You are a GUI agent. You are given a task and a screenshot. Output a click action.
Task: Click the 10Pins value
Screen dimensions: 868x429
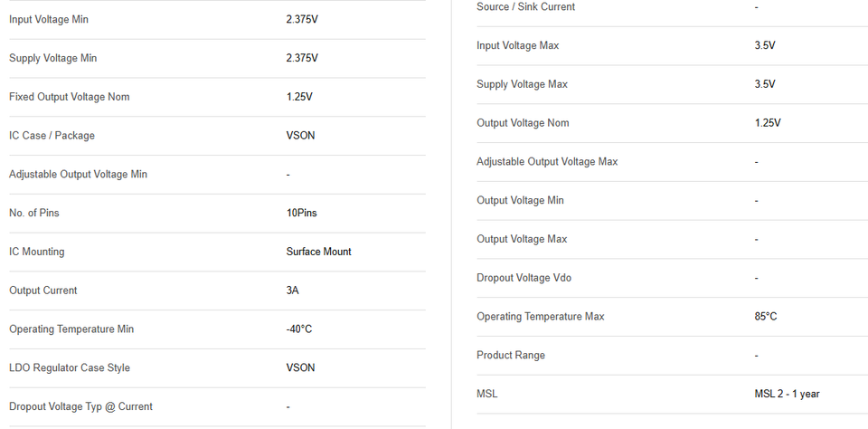[301, 214]
